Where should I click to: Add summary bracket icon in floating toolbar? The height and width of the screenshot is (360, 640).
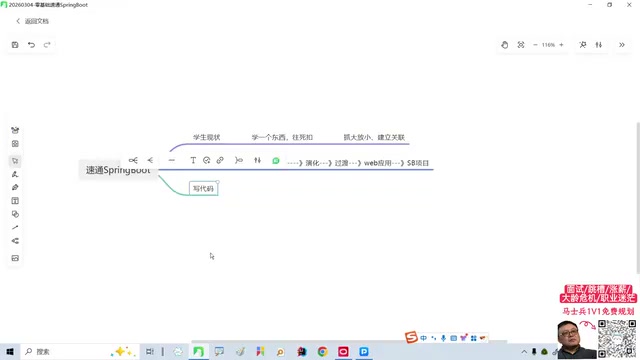(239, 160)
